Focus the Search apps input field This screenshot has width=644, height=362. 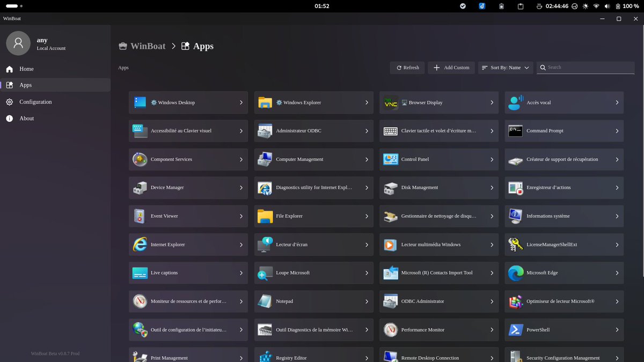[x=586, y=68]
